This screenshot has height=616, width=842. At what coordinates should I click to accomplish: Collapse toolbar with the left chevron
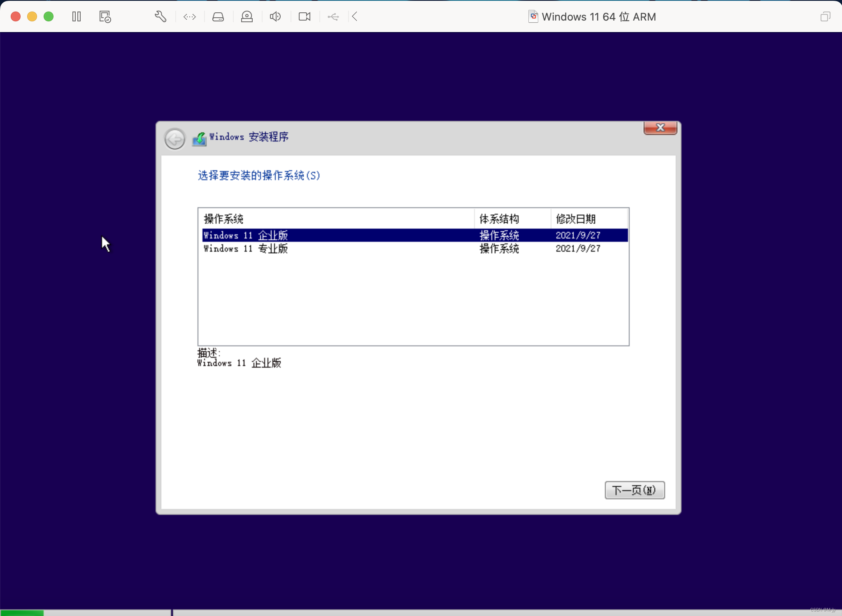355,16
